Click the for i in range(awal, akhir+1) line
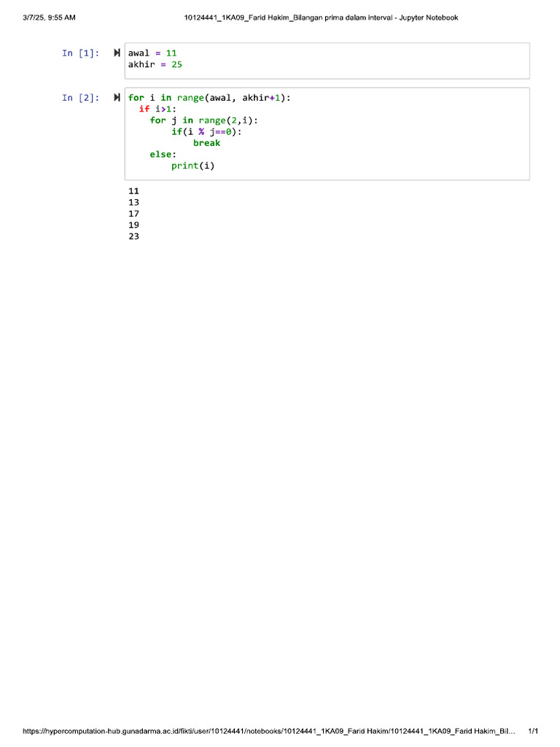560x747 pixels. [209, 98]
